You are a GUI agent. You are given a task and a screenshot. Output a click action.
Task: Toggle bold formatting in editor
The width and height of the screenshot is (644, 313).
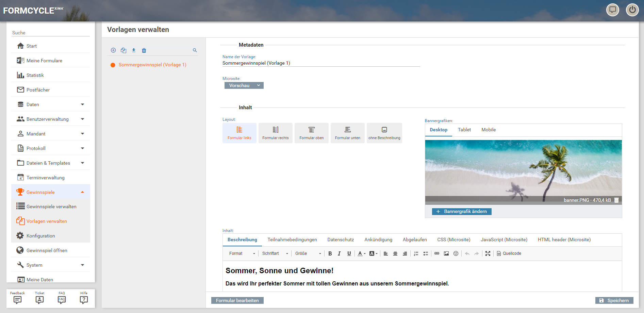pyautogui.click(x=330, y=253)
